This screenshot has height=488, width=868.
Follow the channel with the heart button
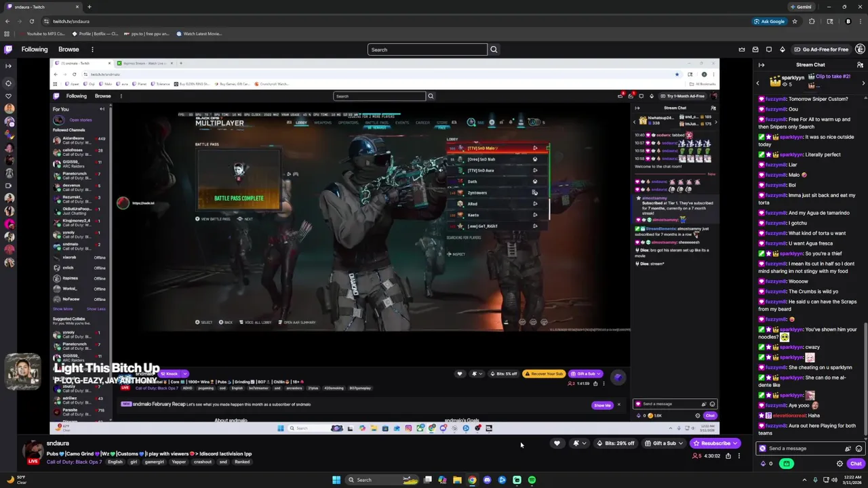(x=557, y=443)
